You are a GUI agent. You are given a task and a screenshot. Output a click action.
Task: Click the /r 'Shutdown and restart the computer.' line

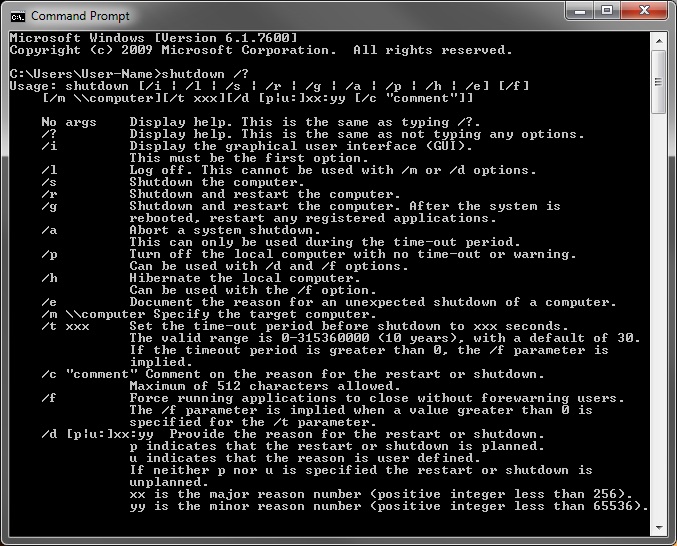(x=265, y=194)
